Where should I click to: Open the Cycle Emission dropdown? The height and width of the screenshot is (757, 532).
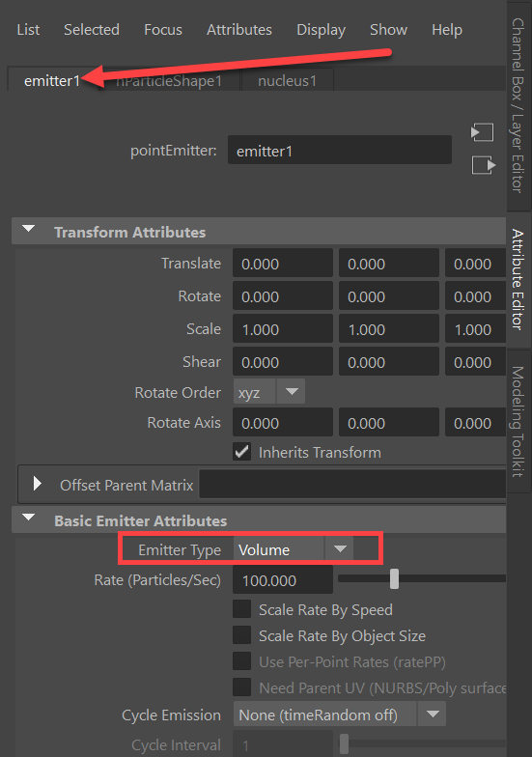tap(340, 715)
